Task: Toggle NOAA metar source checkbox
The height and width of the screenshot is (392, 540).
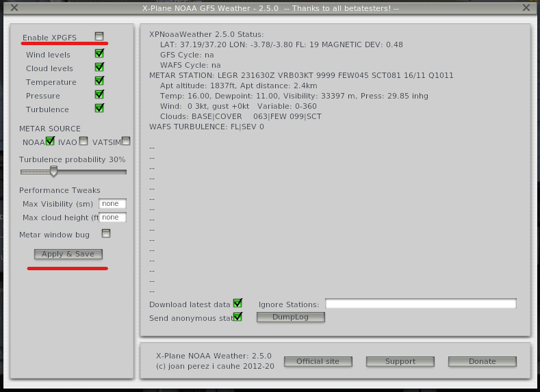Action: (x=50, y=141)
